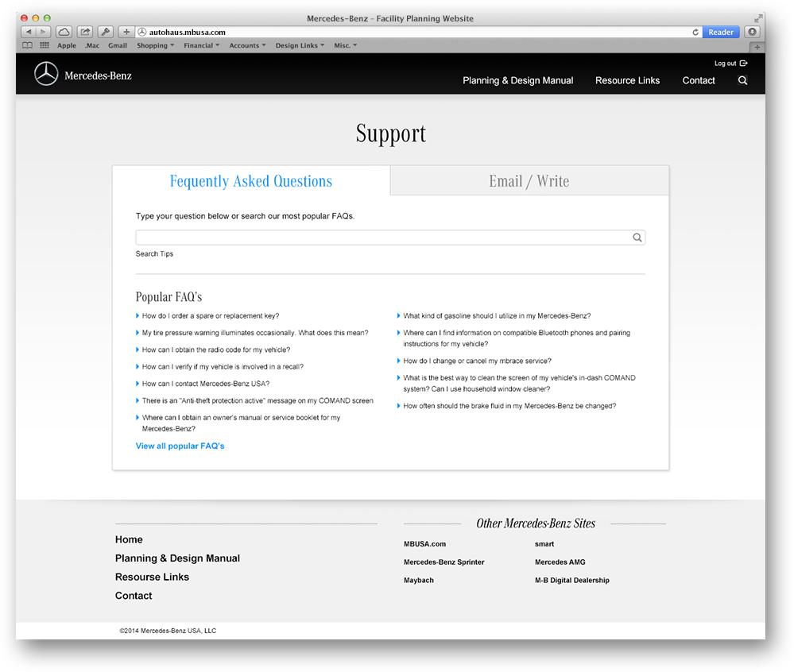The image size is (794, 672).
Task: Click Home in the footer
Action: [129, 539]
